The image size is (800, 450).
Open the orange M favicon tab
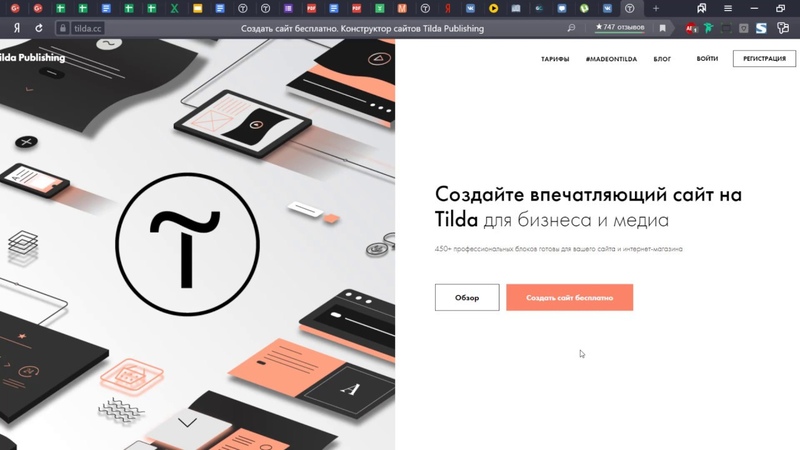(402, 8)
